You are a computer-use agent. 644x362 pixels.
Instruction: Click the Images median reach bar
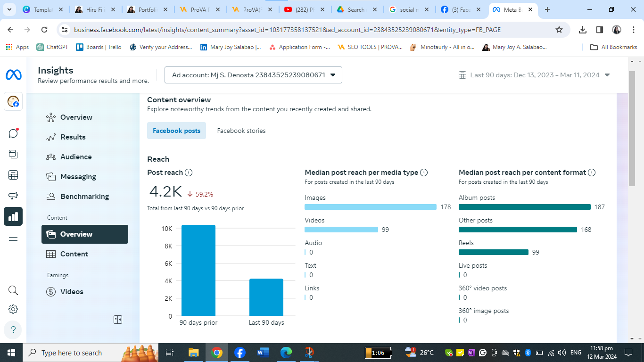(371, 207)
